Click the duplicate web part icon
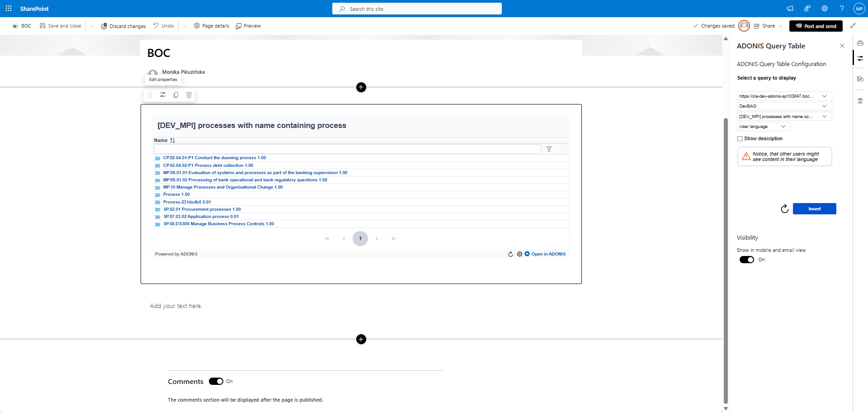 [176, 95]
